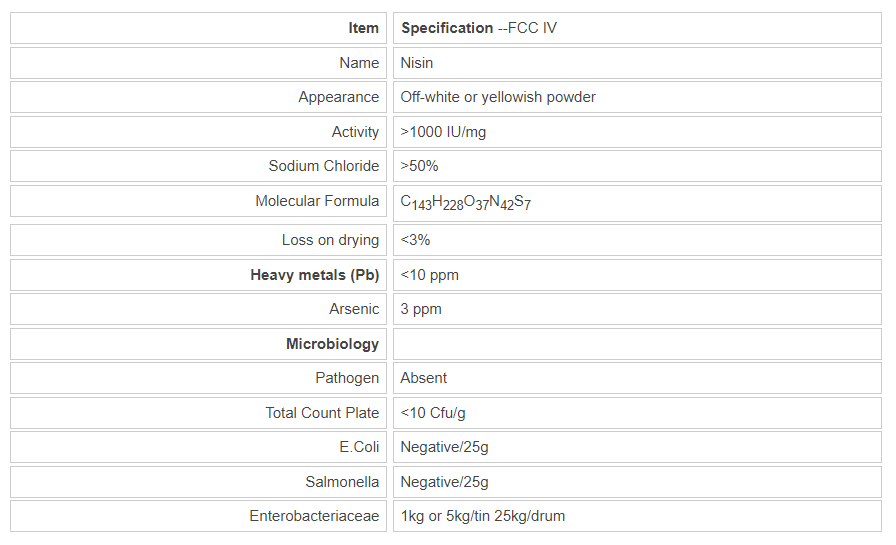Select the Arsenic row label
The image size is (896, 545).
(354, 309)
